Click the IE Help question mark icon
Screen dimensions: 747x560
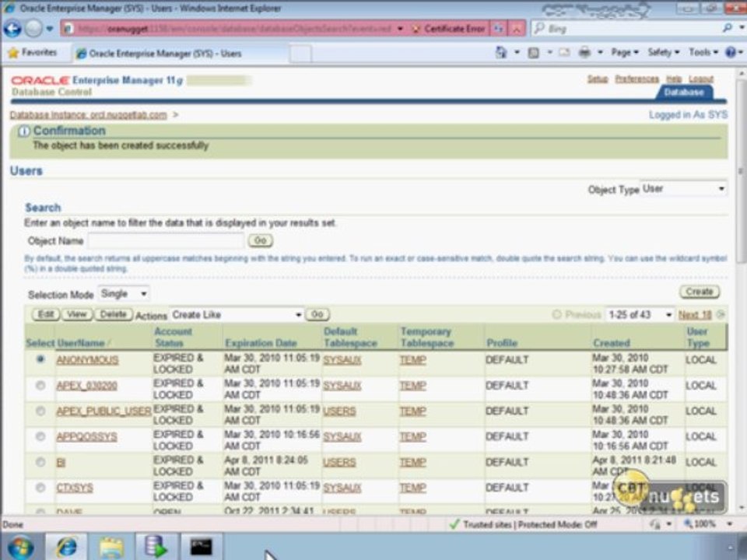731,52
